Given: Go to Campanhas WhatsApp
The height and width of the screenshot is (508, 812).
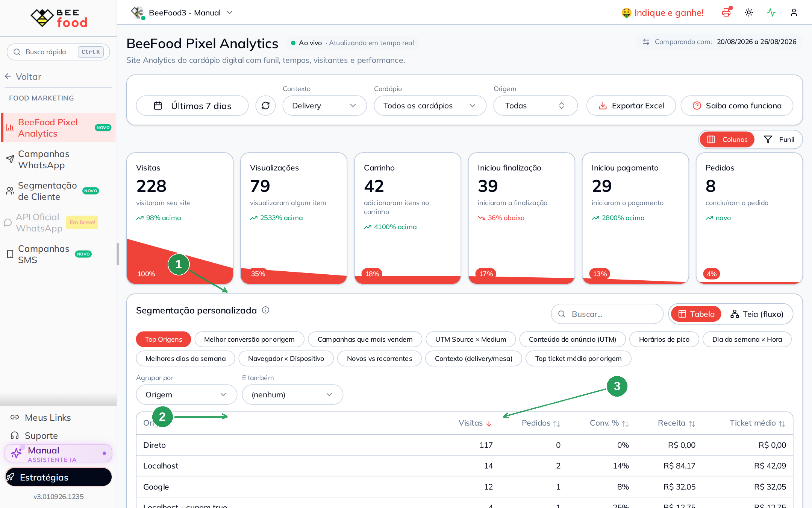Looking at the screenshot, I should point(58,160).
